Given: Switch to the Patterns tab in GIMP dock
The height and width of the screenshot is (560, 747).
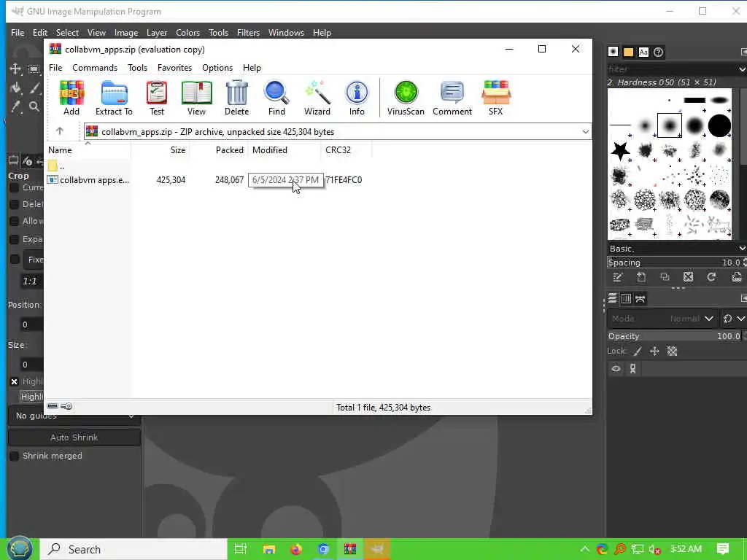Looking at the screenshot, I should tap(628, 52).
